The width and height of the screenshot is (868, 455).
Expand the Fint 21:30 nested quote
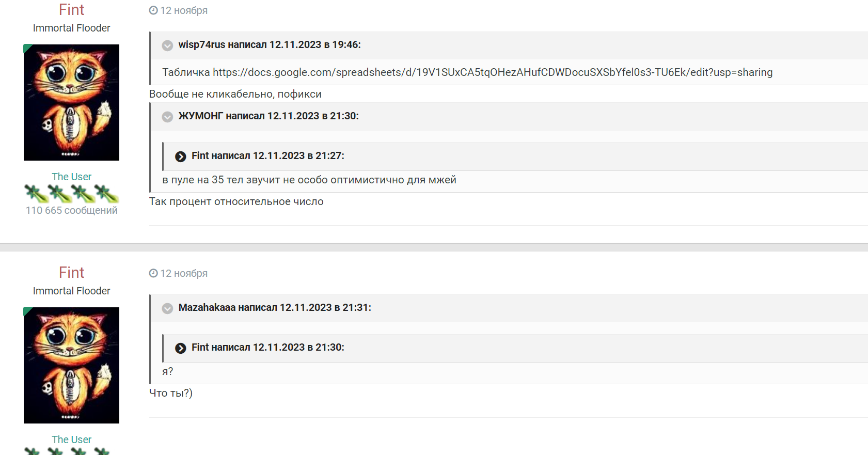click(x=180, y=348)
